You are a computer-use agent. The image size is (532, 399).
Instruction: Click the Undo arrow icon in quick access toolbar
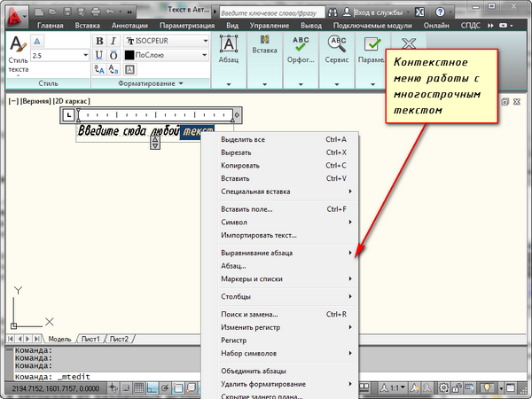pyautogui.click(x=110, y=12)
